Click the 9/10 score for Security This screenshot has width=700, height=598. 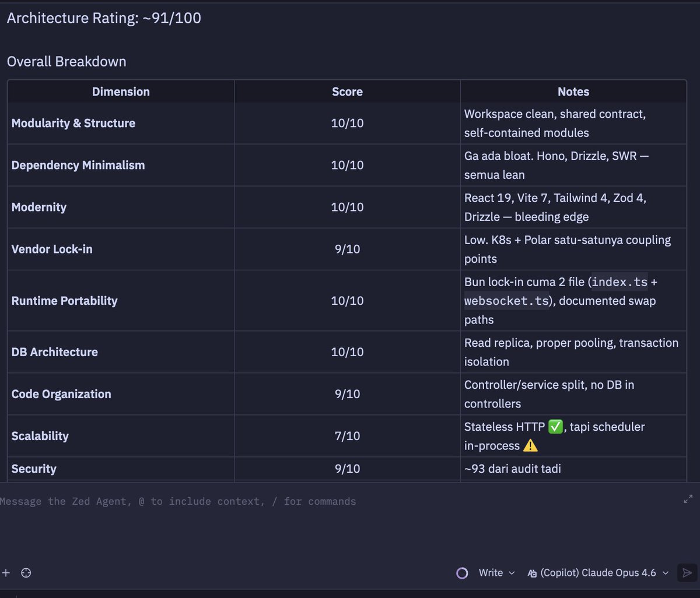point(347,469)
